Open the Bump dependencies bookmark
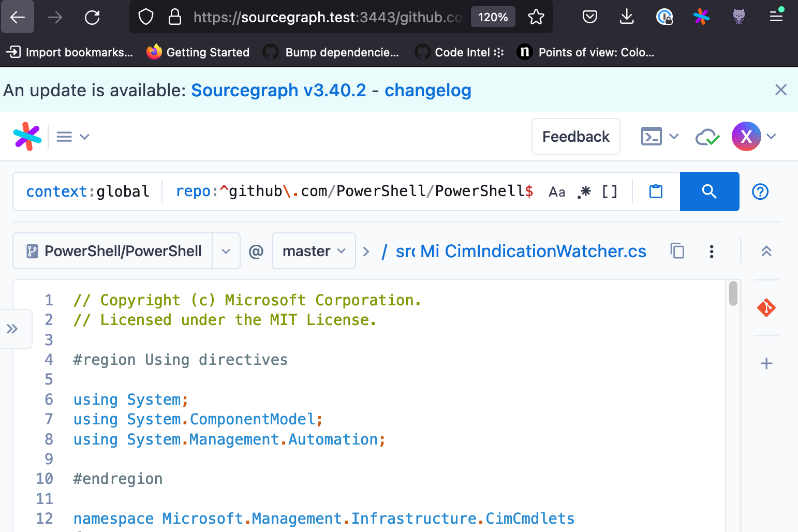The height and width of the screenshot is (532, 798). tap(331, 52)
